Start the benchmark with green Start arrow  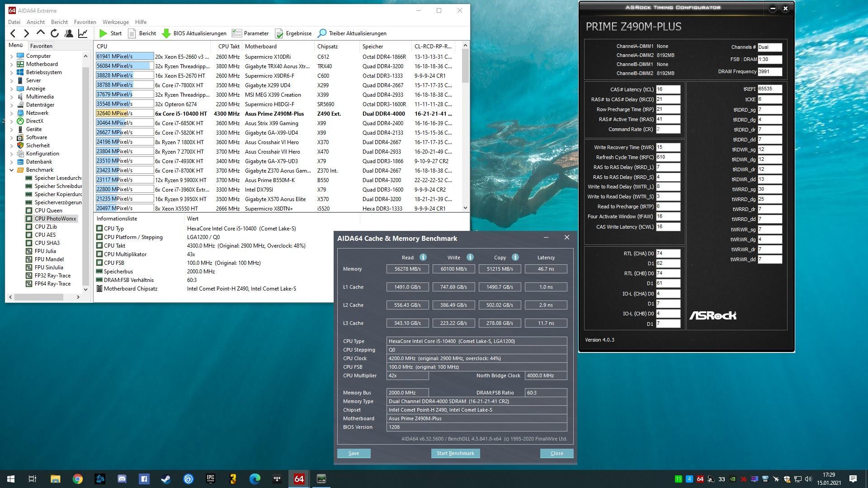coord(110,33)
